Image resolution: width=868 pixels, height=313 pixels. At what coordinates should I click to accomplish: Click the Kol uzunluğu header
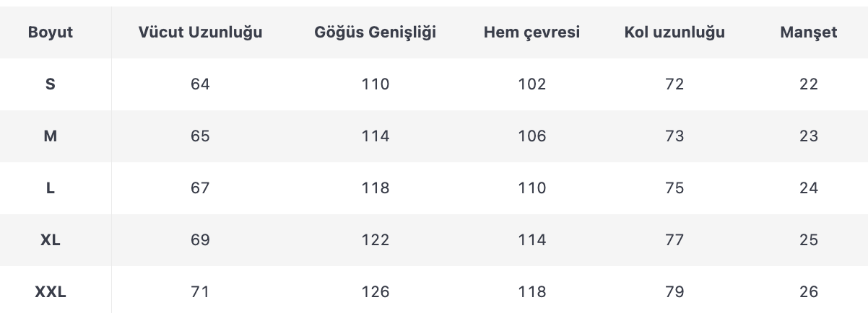click(x=674, y=32)
